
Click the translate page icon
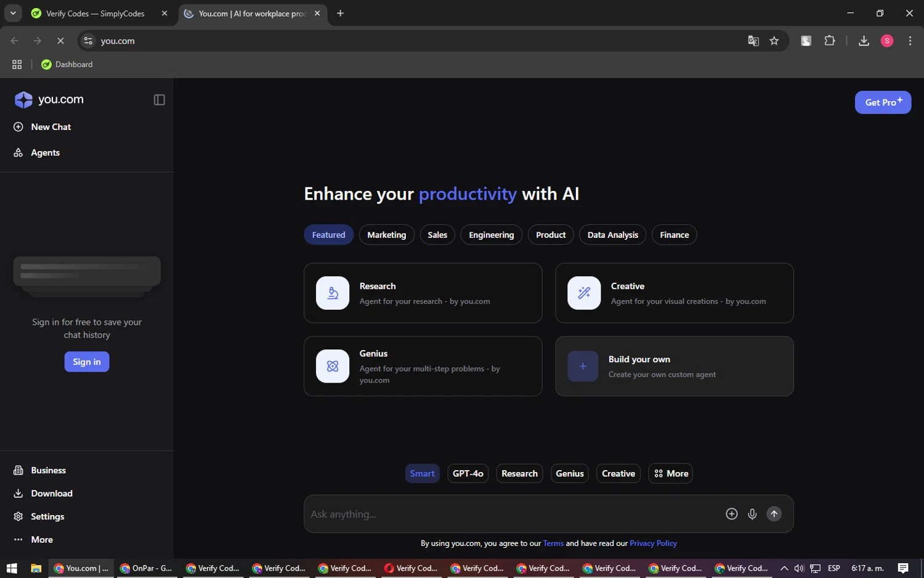click(x=753, y=41)
